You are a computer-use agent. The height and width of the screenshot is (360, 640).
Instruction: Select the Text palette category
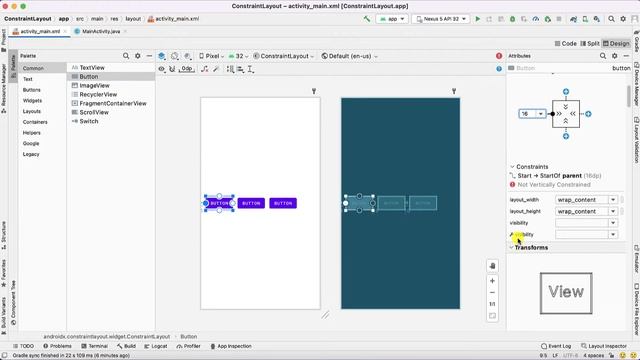coord(28,79)
